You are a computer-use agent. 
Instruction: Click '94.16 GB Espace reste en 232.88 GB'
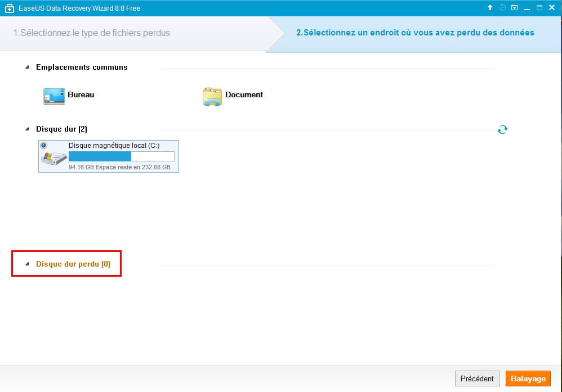pyautogui.click(x=119, y=167)
